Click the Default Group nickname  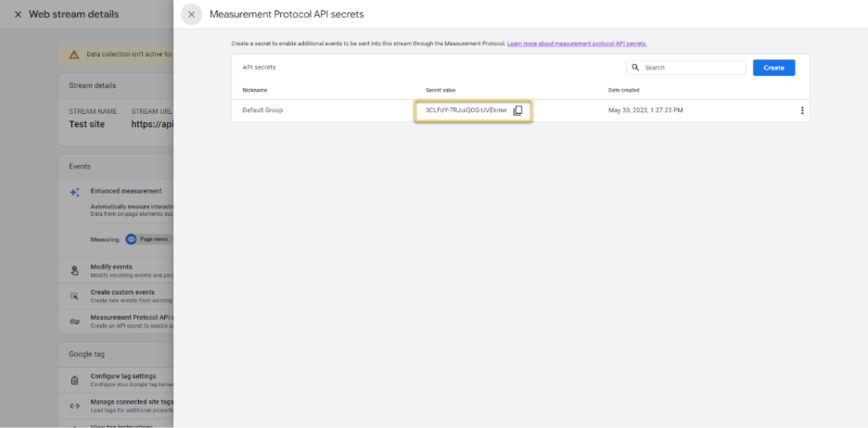pyautogui.click(x=262, y=110)
